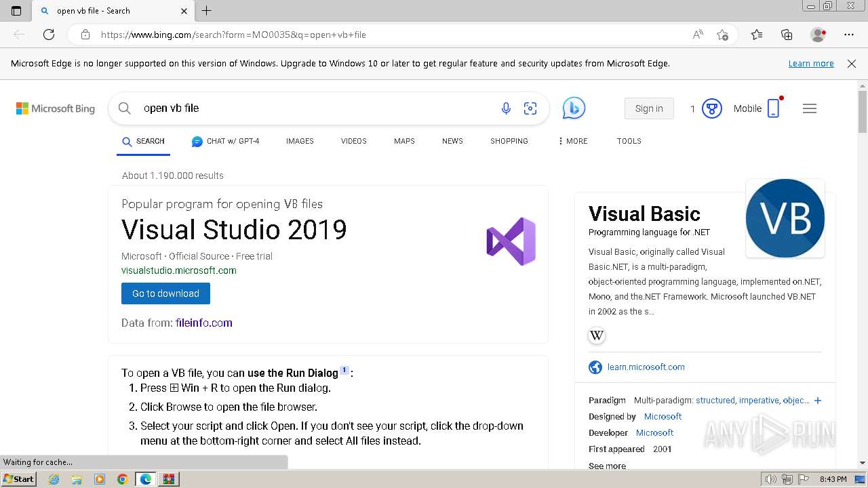Expand the Paradigm row plus icon
Screen dimensions: 868x488
818,401
